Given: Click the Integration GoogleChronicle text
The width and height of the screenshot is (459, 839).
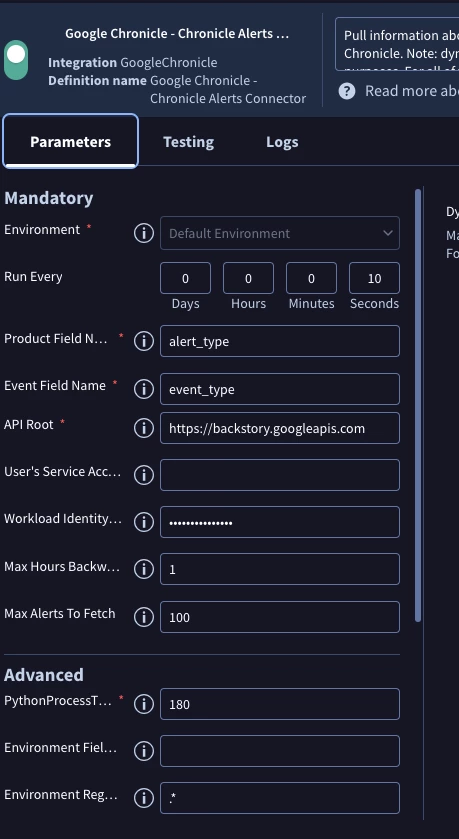Looking at the screenshot, I should tap(133, 63).
